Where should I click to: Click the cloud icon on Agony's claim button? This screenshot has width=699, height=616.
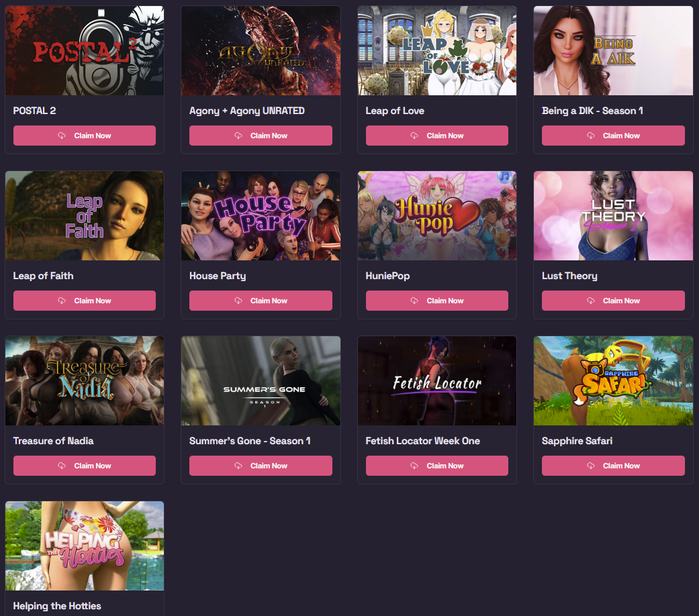[x=238, y=136]
